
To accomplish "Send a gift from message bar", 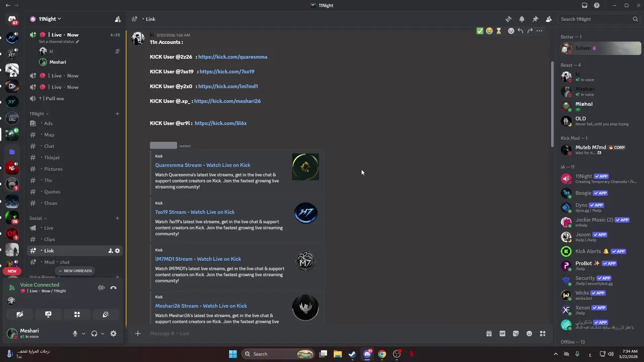I will pyautogui.click(x=489, y=333).
